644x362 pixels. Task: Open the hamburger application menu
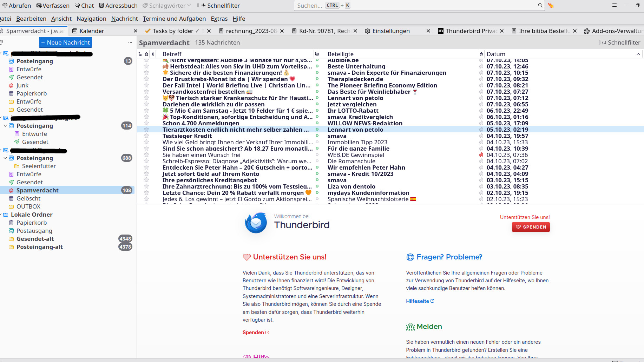615,5
